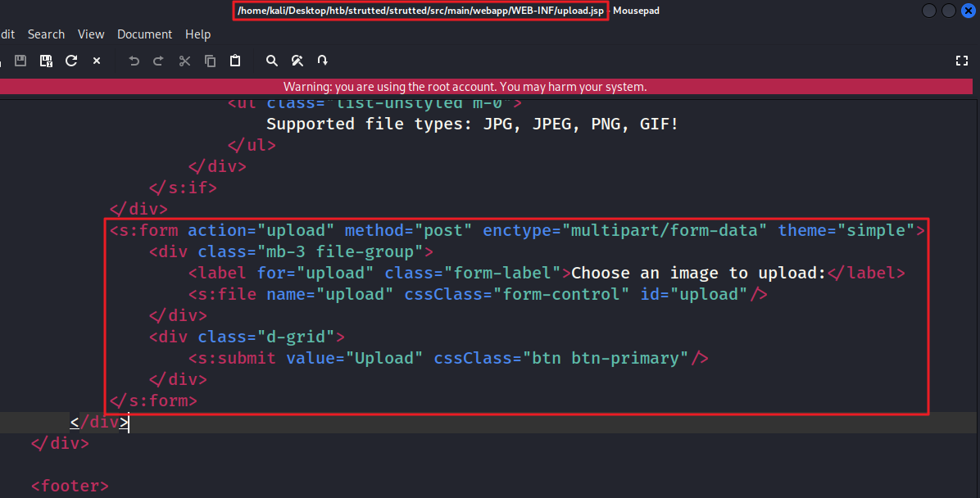Click the Save file icon
The image size is (980, 498).
(x=21, y=61)
